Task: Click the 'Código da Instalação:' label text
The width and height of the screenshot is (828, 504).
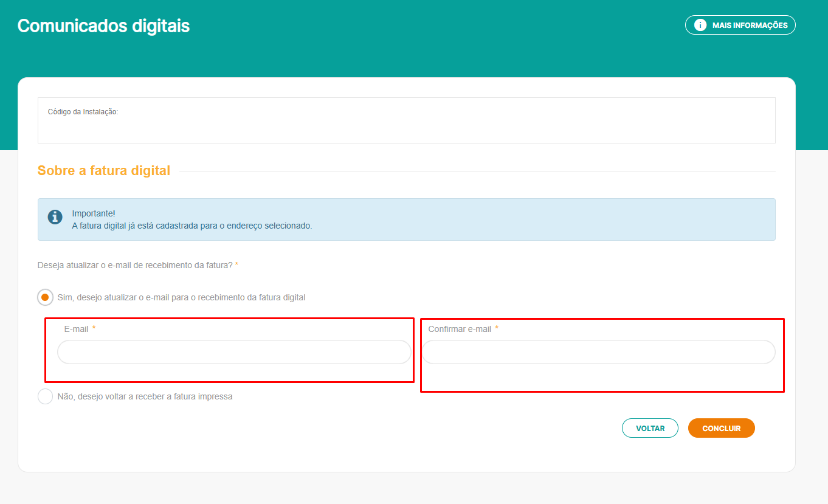Action: point(83,112)
